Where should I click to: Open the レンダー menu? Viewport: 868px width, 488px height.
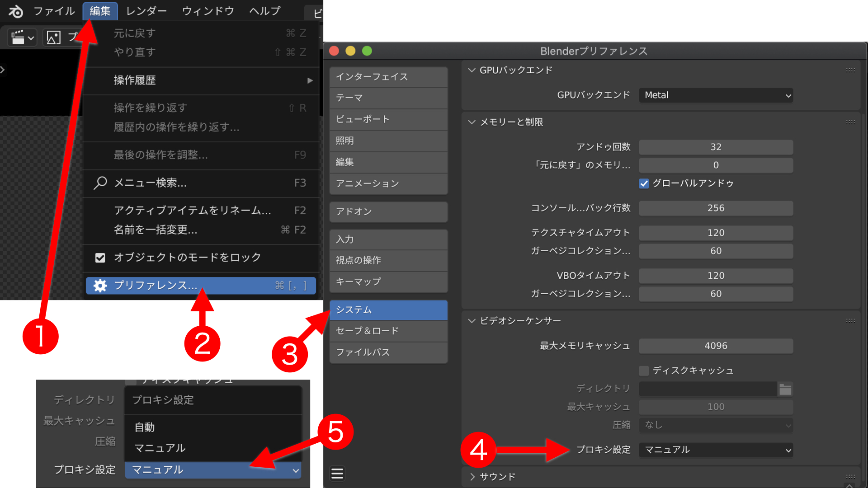coord(146,11)
